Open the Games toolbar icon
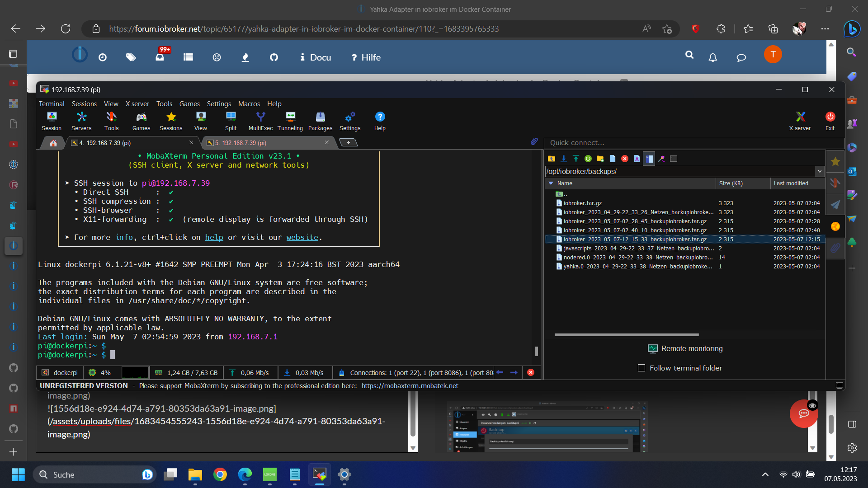 pyautogui.click(x=141, y=121)
